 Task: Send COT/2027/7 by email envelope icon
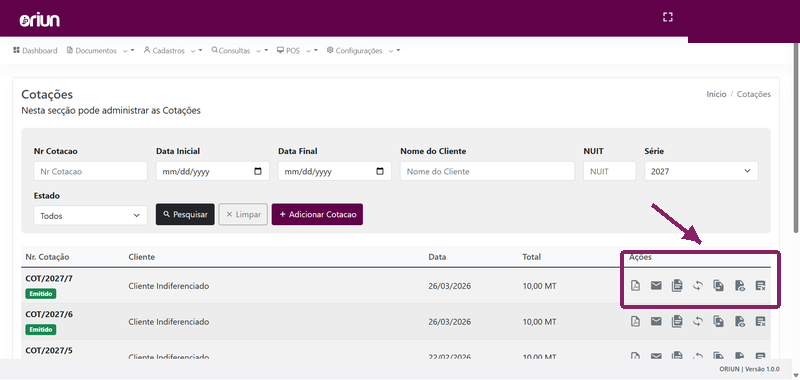[x=656, y=286]
